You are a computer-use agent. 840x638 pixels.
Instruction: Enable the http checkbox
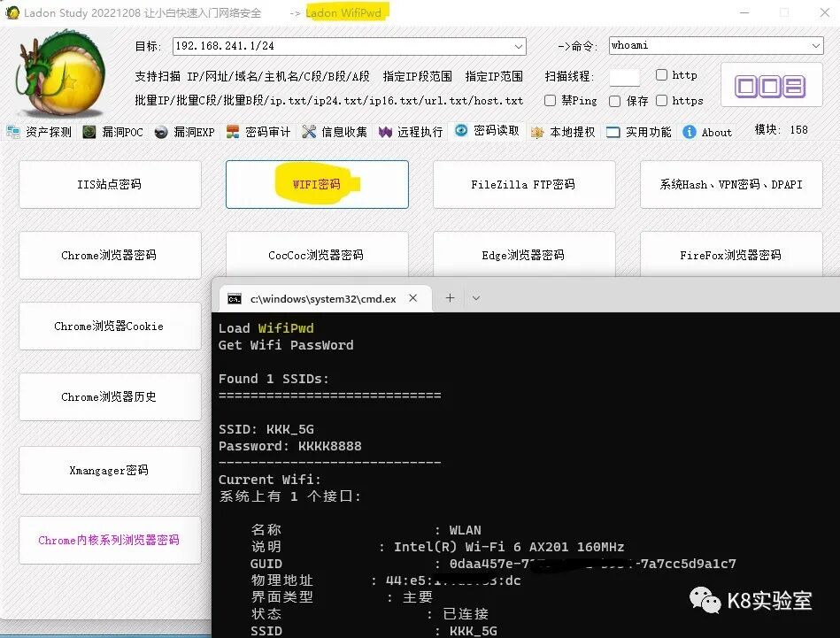point(661,75)
